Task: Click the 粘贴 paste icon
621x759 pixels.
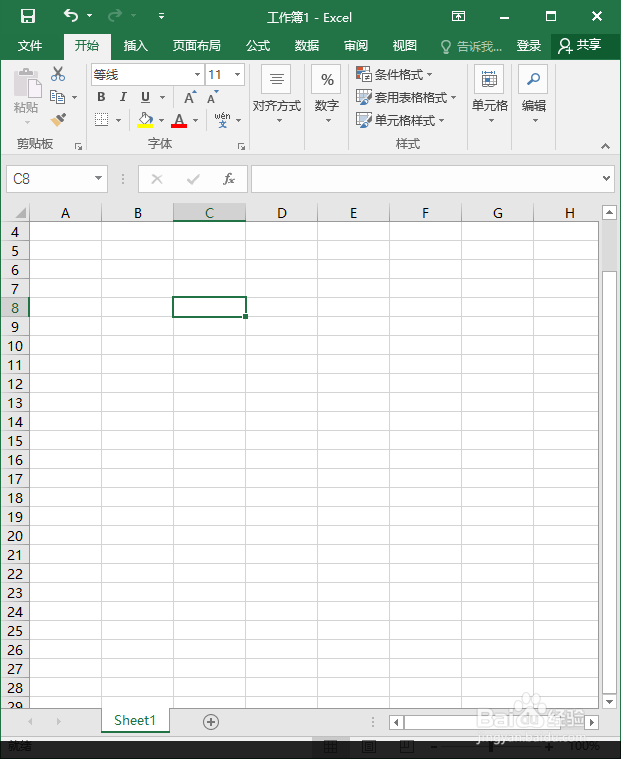Action: pyautogui.click(x=27, y=84)
